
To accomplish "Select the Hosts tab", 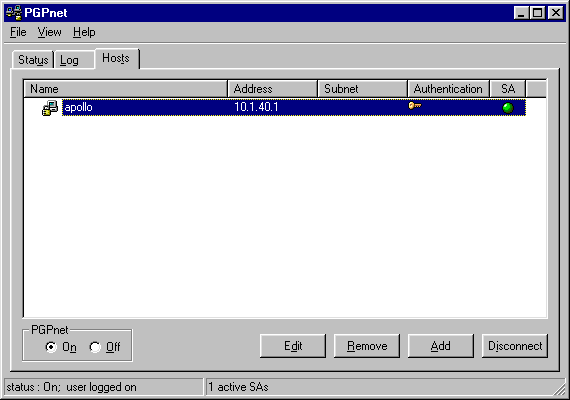I will coord(117,58).
